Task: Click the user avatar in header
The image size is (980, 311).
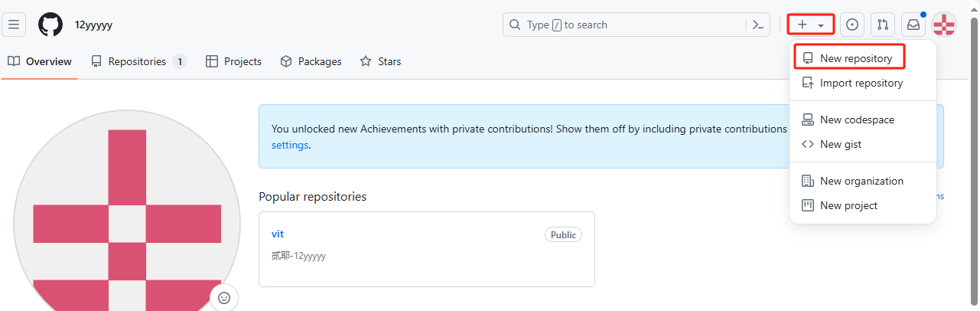Action: click(x=944, y=25)
